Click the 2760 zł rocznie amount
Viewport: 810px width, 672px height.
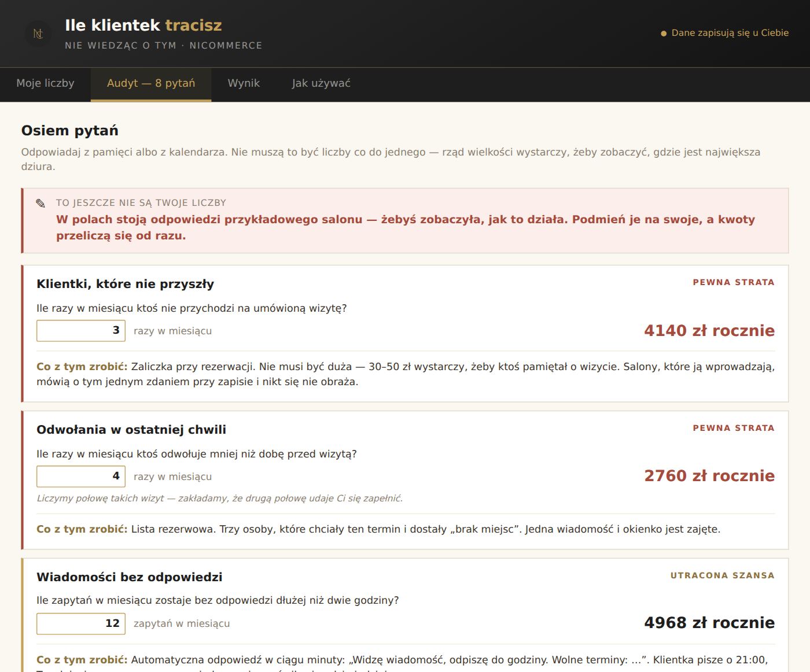[x=709, y=476]
